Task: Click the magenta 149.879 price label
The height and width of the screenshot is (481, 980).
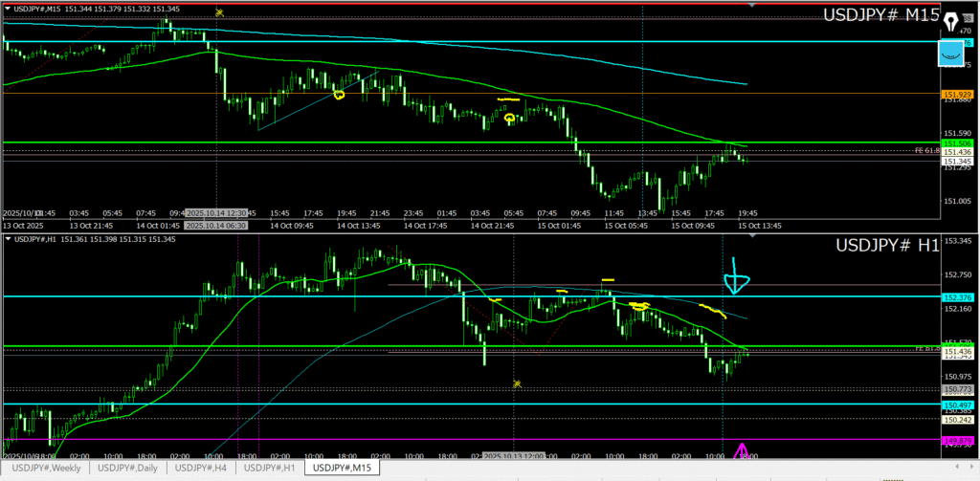Action: pos(957,440)
